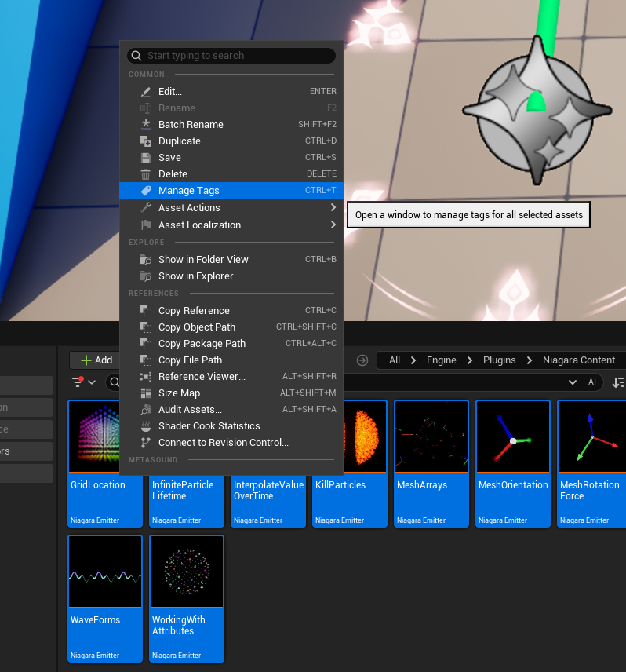Go to Plugins in the breadcrumb path
This screenshot has width=626, height=672.
[x=499, y=360]
